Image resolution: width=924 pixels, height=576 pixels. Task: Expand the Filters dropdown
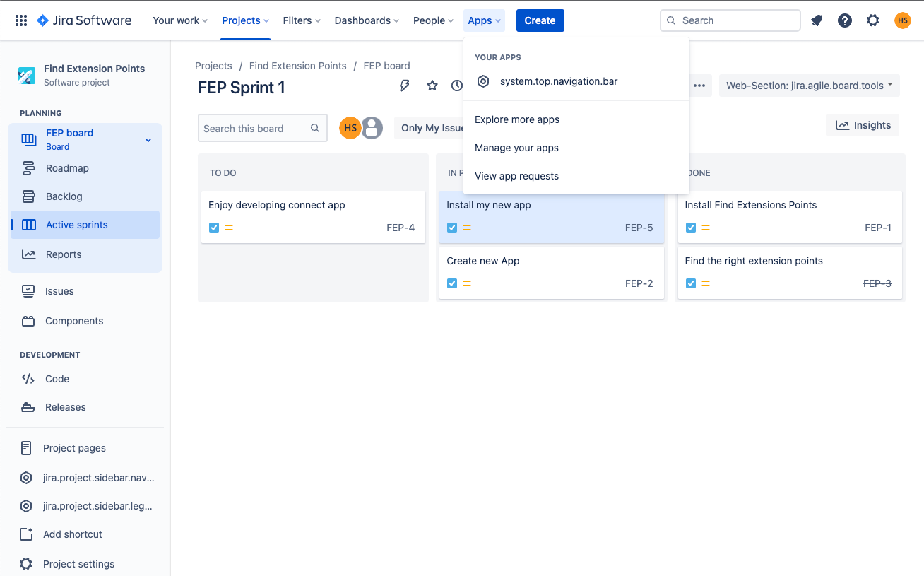point(302,20)
